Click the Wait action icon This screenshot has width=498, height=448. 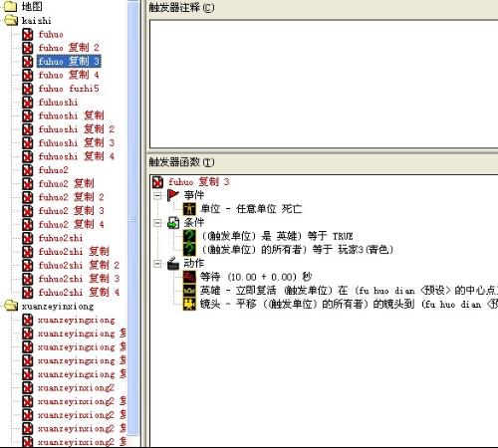[189, 277]
